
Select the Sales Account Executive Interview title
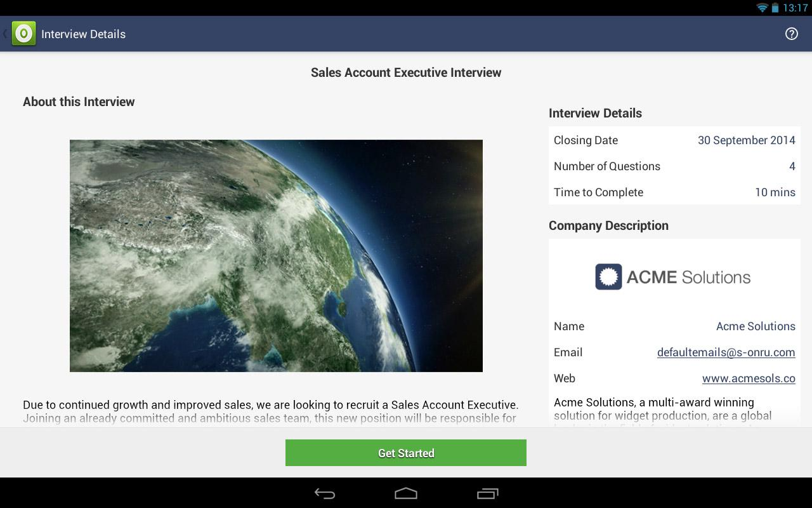pos(406,72)
